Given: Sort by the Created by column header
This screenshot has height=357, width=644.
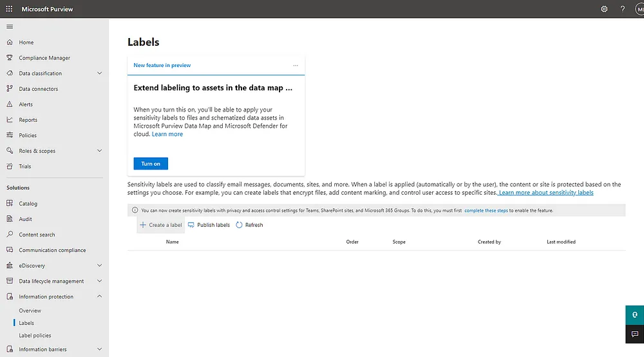Looking at the screenshot, I should pyautogui.click(x=489, y=242).
